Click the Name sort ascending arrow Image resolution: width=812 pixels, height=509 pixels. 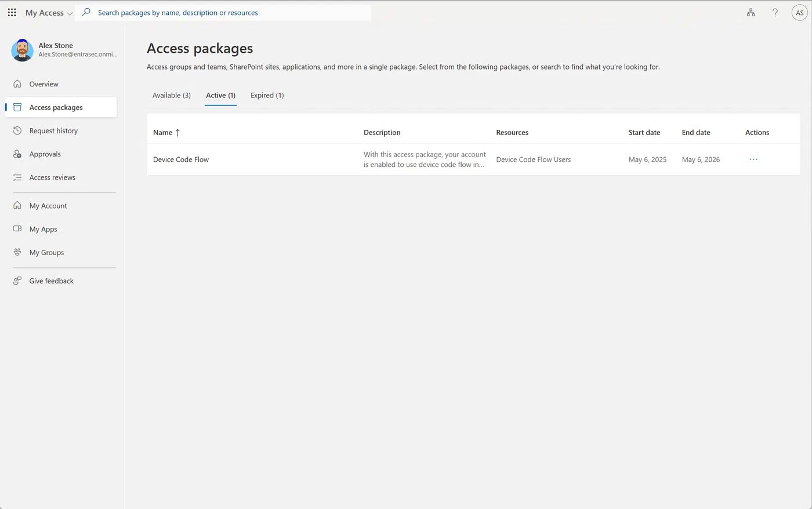point(177,133)
